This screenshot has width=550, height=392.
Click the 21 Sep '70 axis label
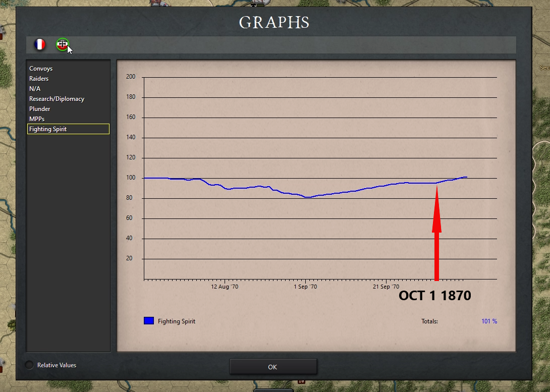click(x=386, y=287)
